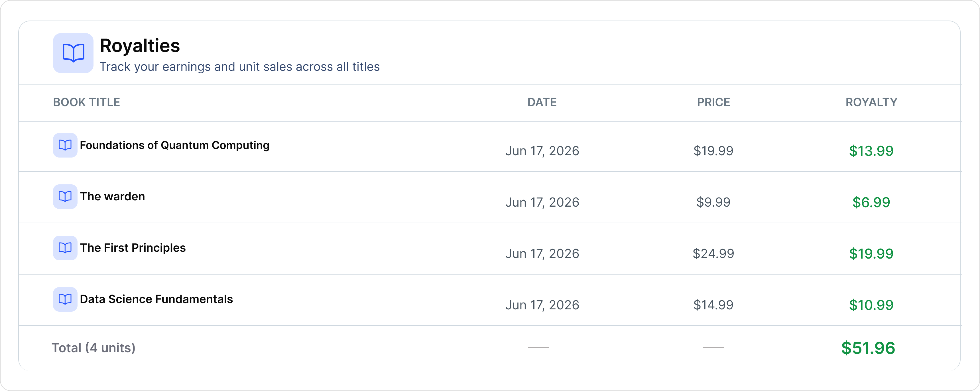Click book icon next to Data Science Fundamentals
980x391 pixels.
(65, 299)
